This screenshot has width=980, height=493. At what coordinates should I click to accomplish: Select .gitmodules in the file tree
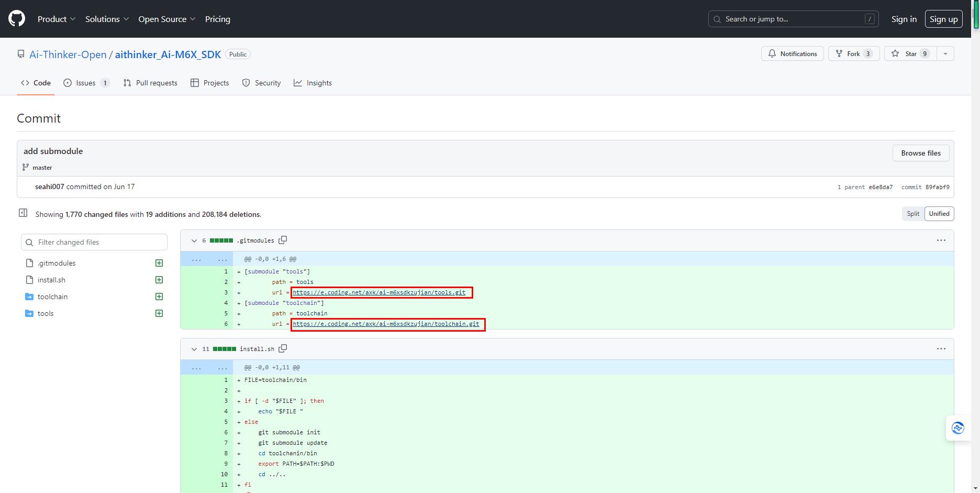(x=57, y=263)
